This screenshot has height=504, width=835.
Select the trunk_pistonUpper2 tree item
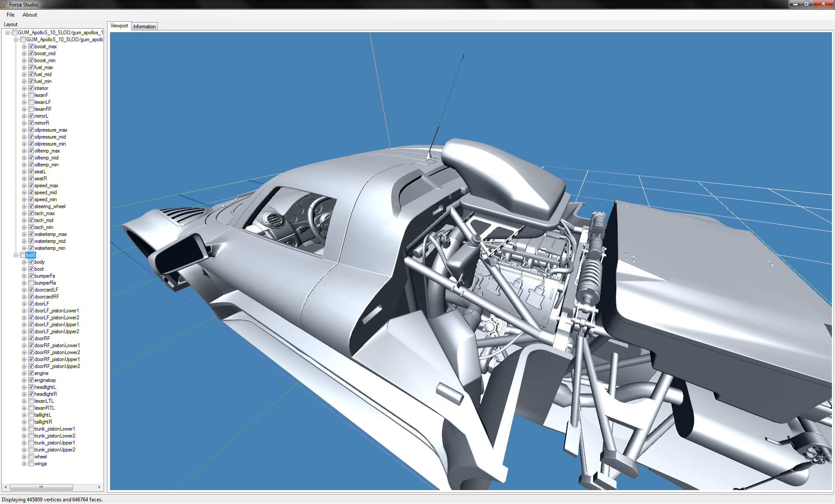pyautogui.click(x=55, y=450)
